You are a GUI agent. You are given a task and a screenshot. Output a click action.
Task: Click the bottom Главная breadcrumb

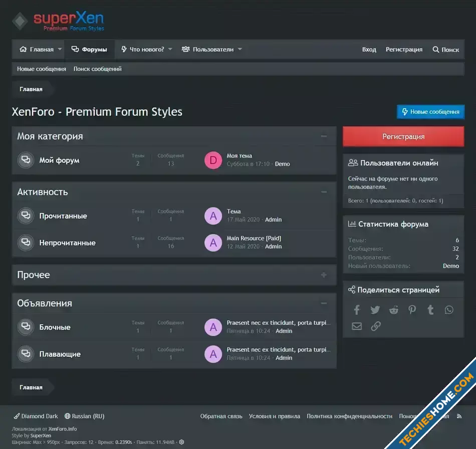coord(31,387)
